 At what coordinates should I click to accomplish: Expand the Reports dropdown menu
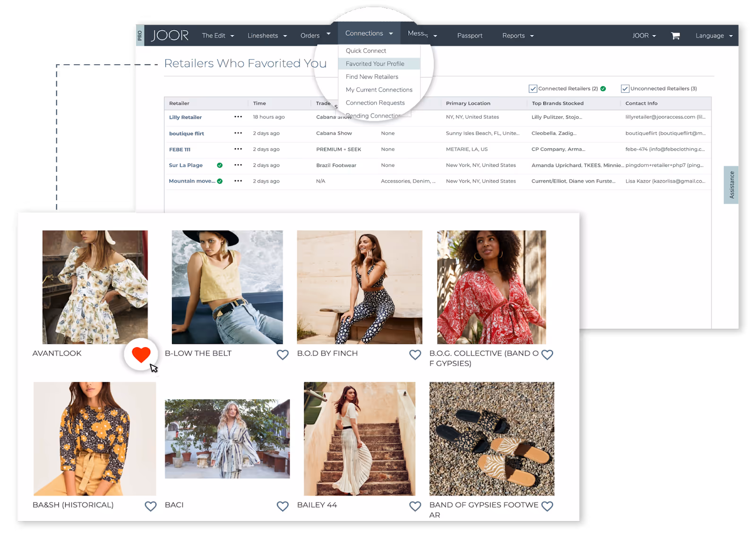(x=518, y=36)
